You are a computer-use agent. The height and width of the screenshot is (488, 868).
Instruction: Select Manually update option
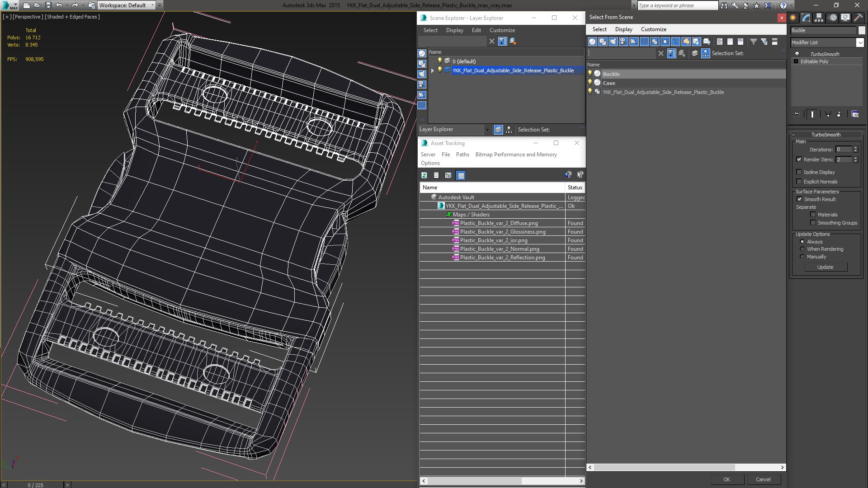[802, 257]
